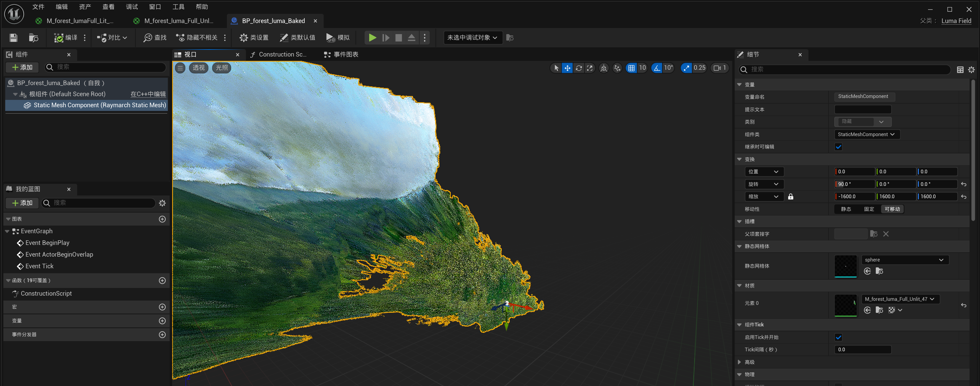Click the Save blueprint icon
Viewport: 980px width, 386px height.
pyautogui.click(x=13, y=38)
